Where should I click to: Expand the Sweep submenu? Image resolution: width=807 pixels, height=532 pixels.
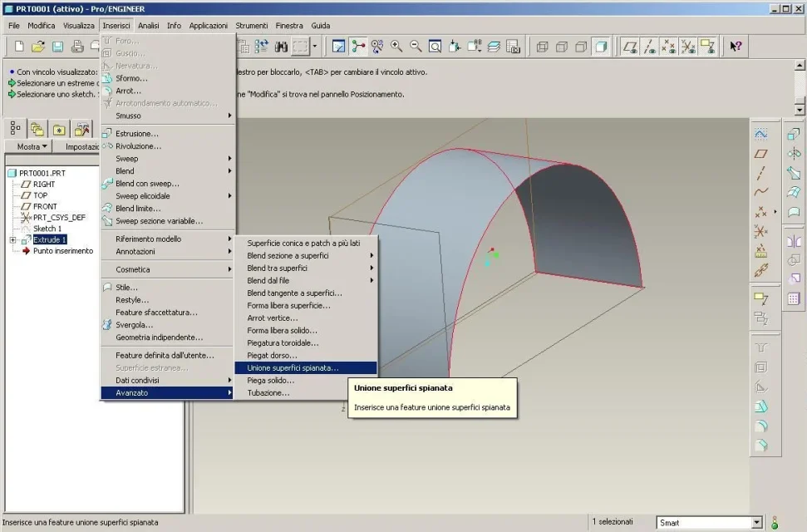point(168,159)
